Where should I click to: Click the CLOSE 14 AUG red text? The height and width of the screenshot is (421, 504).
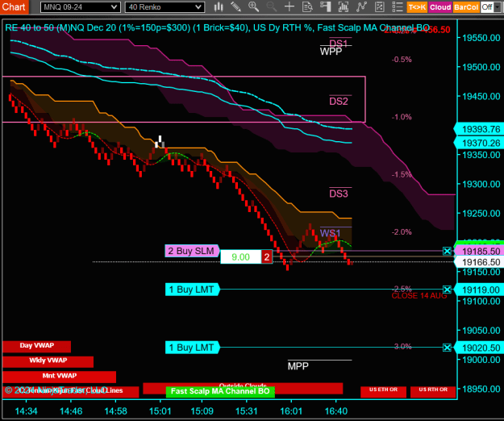[419, 296]
